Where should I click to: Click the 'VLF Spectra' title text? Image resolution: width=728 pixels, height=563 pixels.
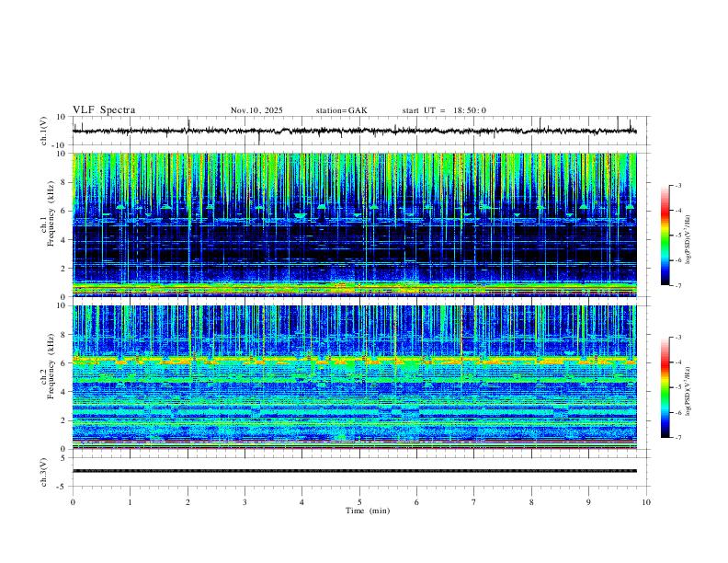tap(104, 110)
